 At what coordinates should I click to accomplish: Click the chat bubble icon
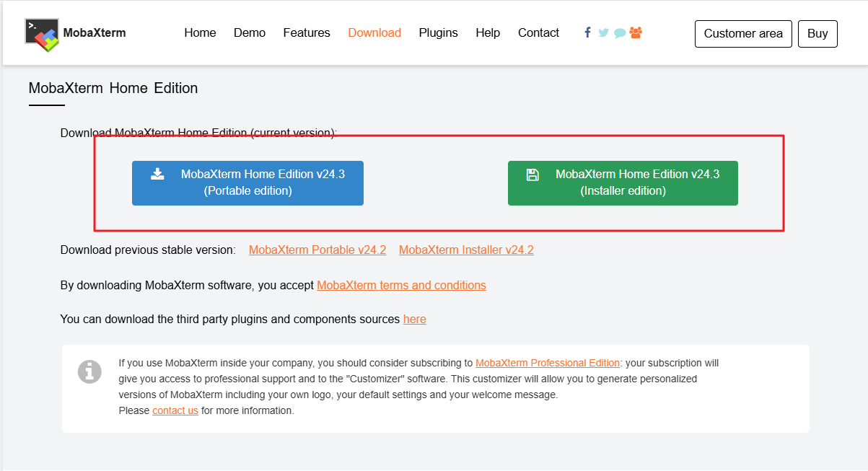(x=620, y=33)
